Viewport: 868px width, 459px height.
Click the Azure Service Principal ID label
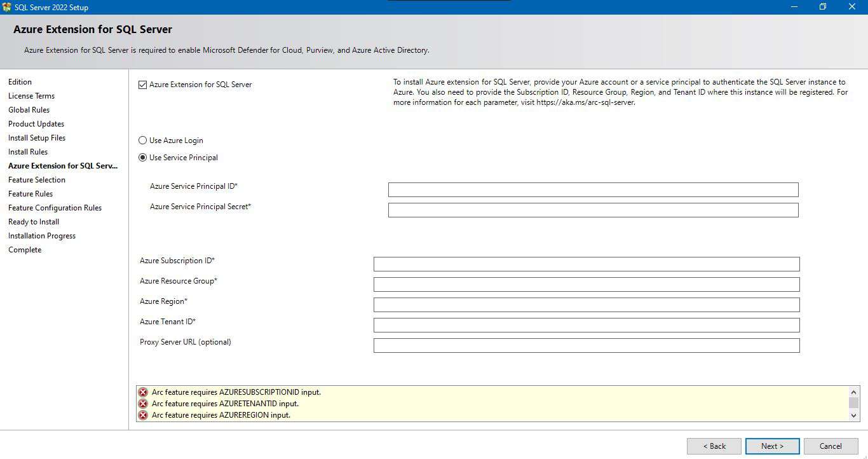(x=194, y=186)
